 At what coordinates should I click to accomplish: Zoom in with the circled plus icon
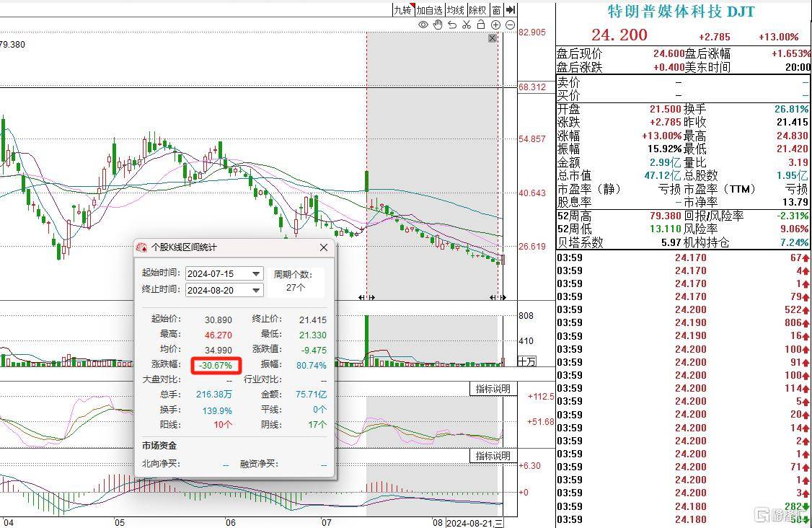pyautogui.click(x=495, y=25)
